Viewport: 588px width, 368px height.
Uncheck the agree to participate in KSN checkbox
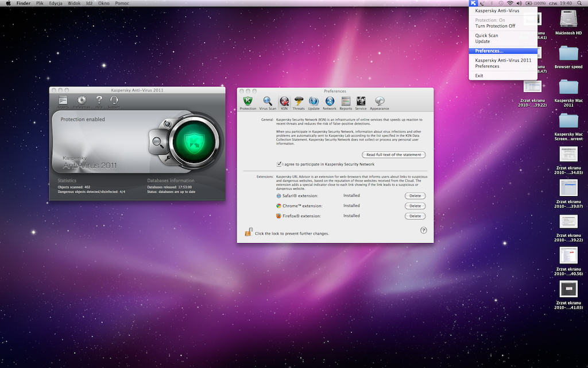279,164
